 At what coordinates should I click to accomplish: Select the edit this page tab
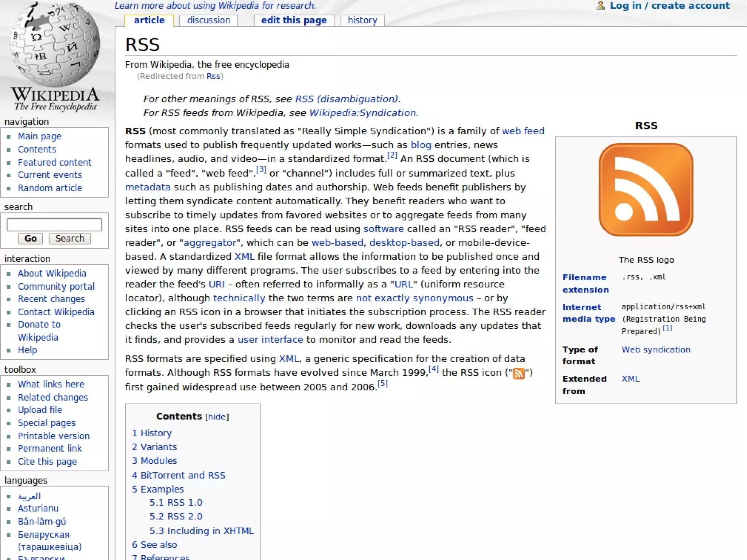coord(294,20)
